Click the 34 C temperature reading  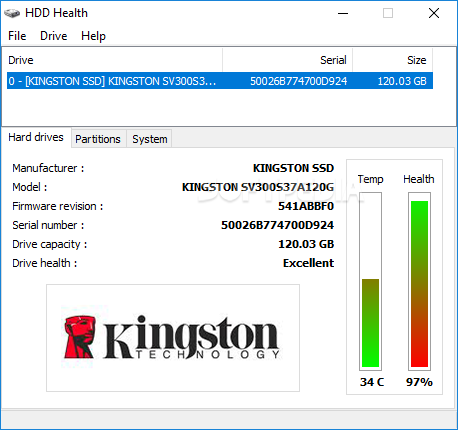[x=372, y=382]
